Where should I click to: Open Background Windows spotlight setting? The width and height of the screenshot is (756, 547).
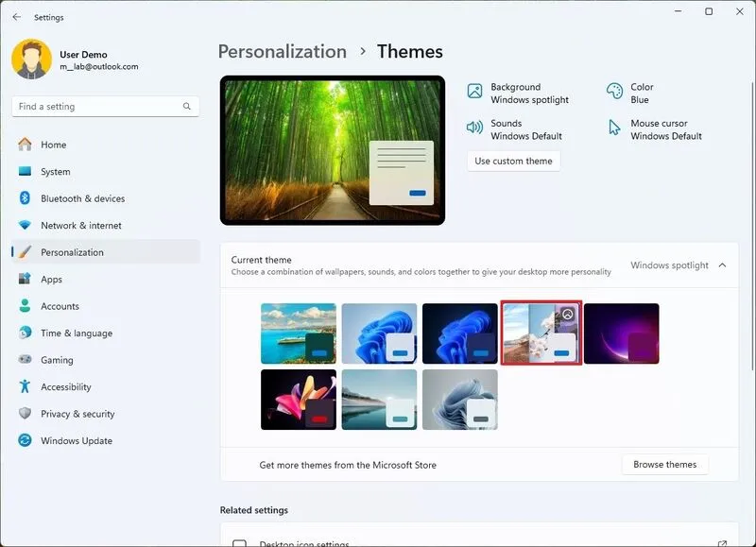click(x=529, y=93)
